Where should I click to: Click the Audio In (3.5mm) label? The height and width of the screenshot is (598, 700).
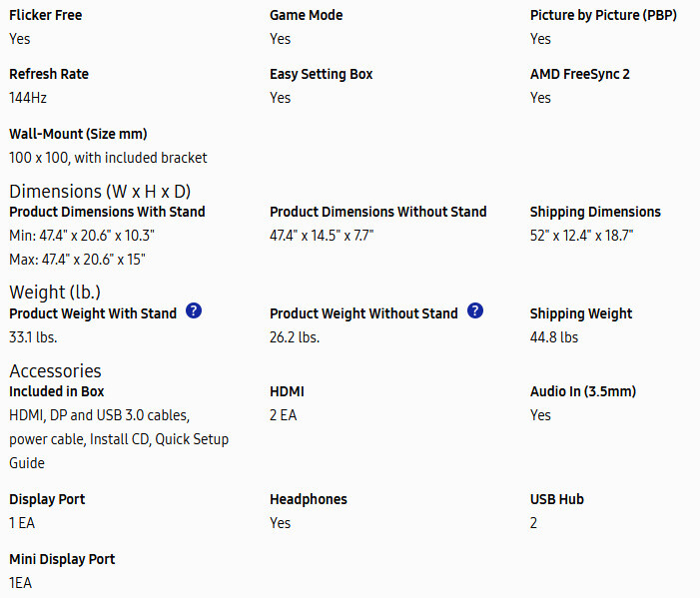pos(583,391)
